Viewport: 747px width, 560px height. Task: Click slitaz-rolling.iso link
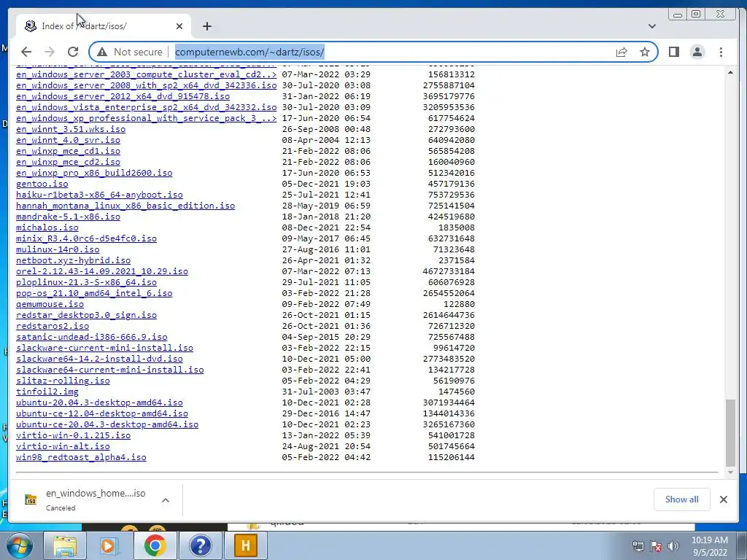click(x=63, y=381)
